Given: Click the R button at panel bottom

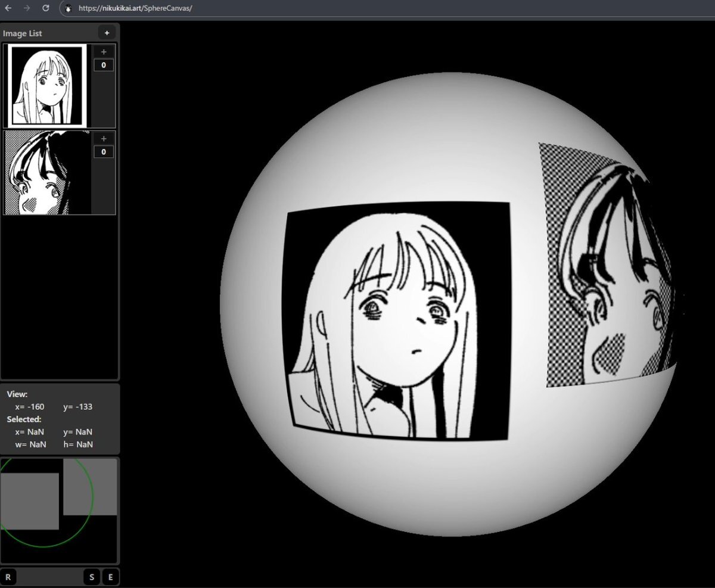Looking at the screenshot, I should (8, 577).
